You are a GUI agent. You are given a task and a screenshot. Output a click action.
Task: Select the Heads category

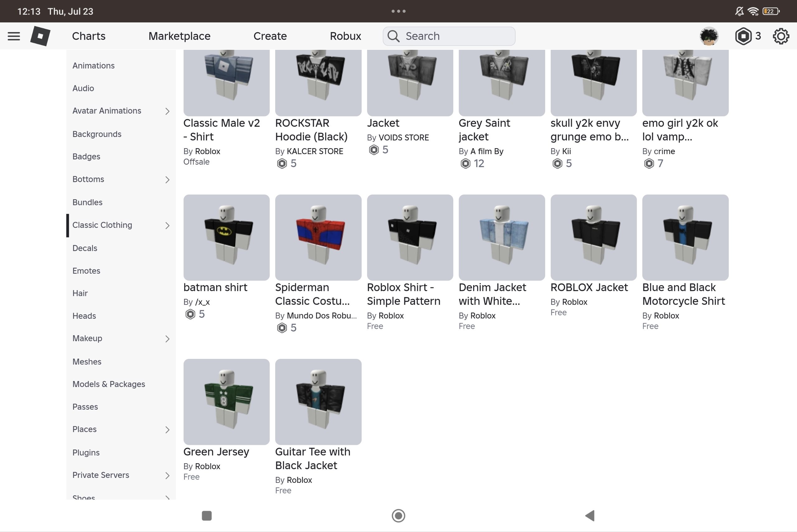pos(84,316)
